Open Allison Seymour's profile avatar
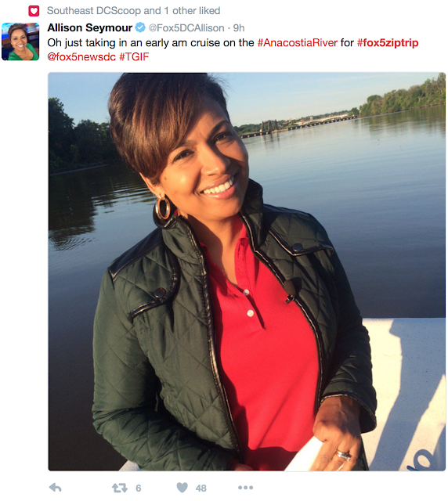 (20, 41)
